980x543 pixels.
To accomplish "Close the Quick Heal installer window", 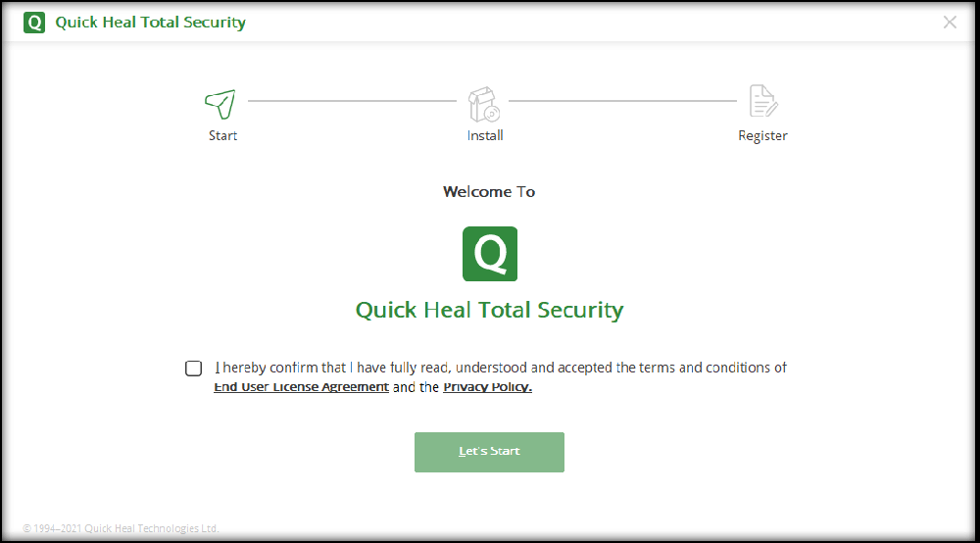I will coord(950,23).
